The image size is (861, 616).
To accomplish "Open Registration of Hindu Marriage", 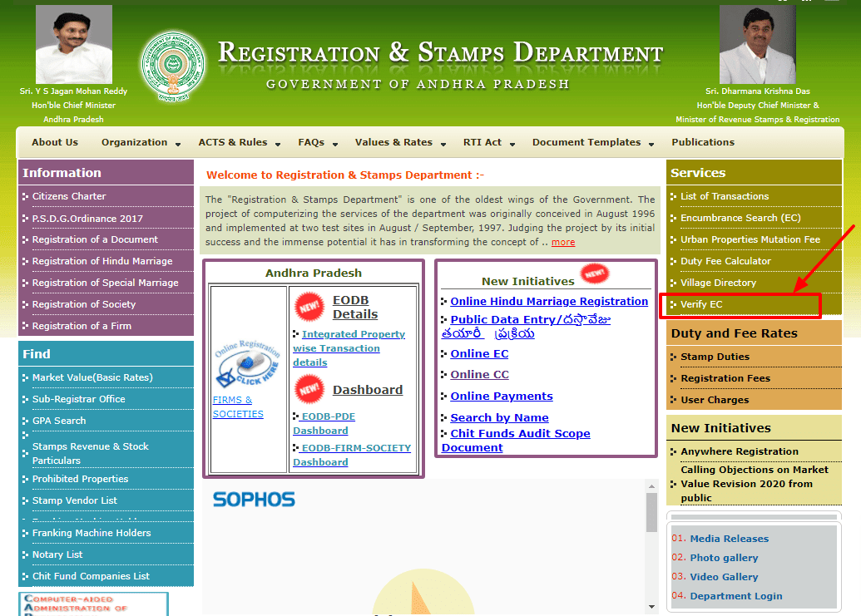I will [102, 261].
